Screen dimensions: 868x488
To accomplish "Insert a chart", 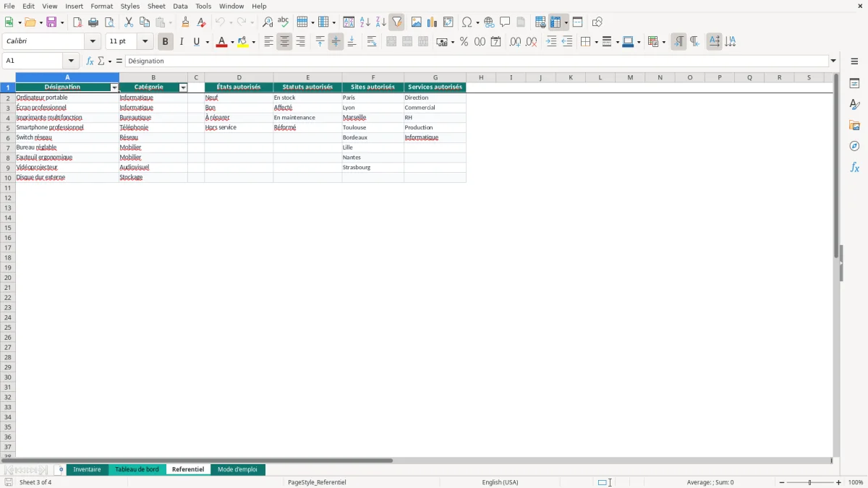I will 433,22.
